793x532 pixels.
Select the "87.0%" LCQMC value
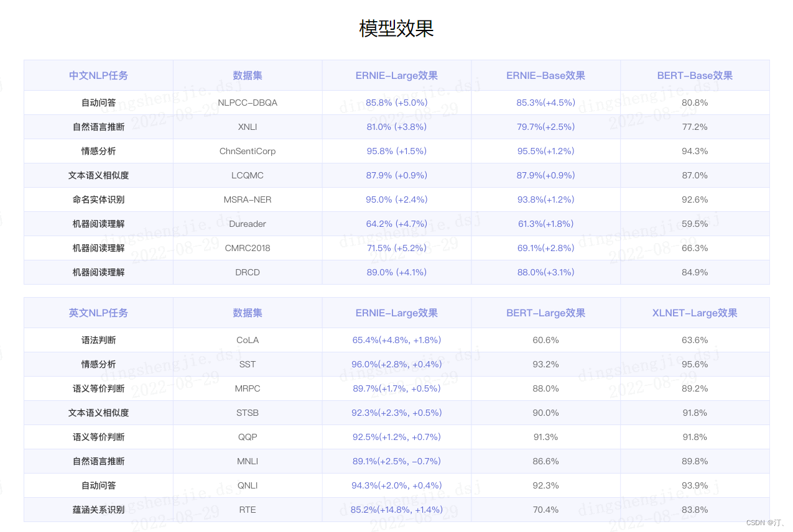(695, 175)
